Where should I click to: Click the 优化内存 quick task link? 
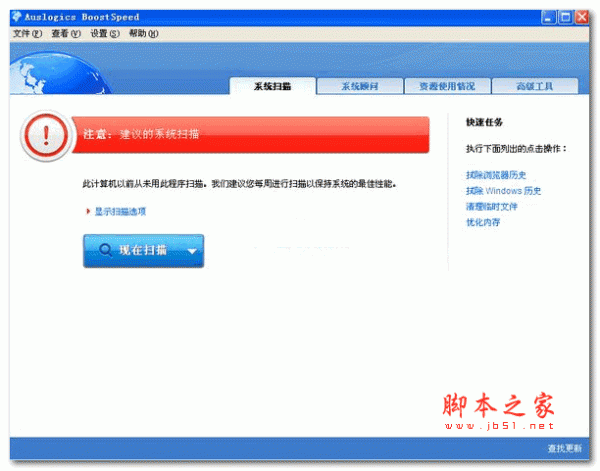483,223
